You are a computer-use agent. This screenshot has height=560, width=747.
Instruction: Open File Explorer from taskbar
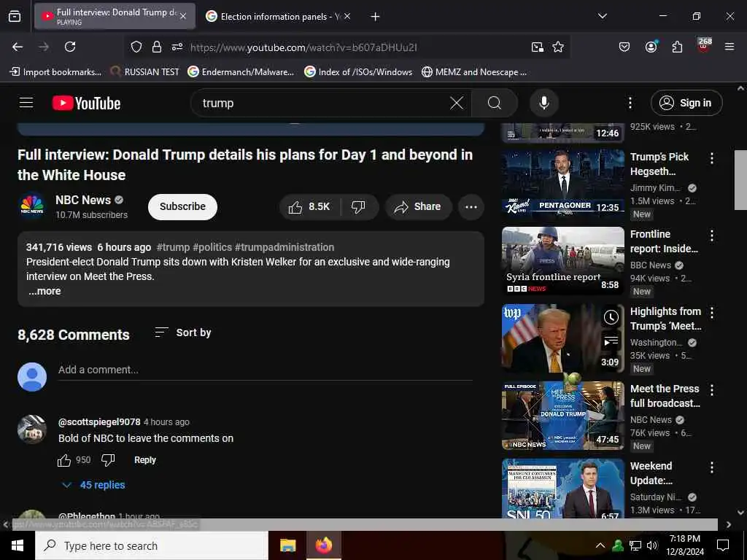287,545
